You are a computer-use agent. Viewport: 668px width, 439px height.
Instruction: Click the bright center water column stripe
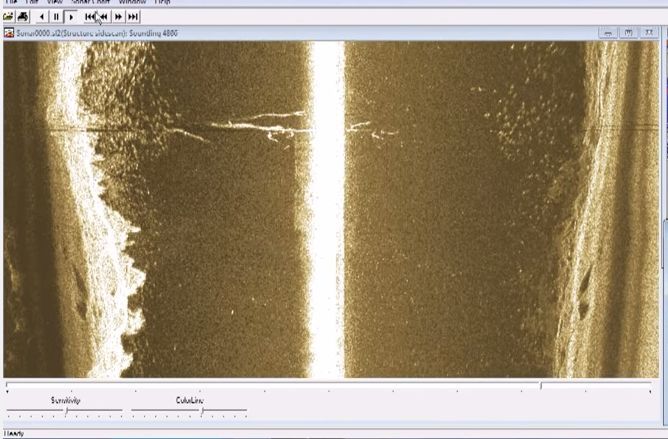[327, 209]
